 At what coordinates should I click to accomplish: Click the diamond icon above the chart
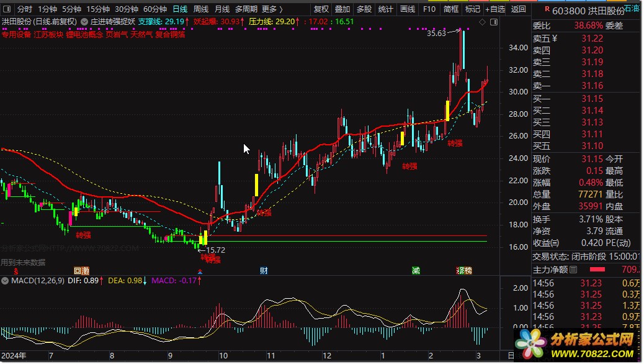482,22
